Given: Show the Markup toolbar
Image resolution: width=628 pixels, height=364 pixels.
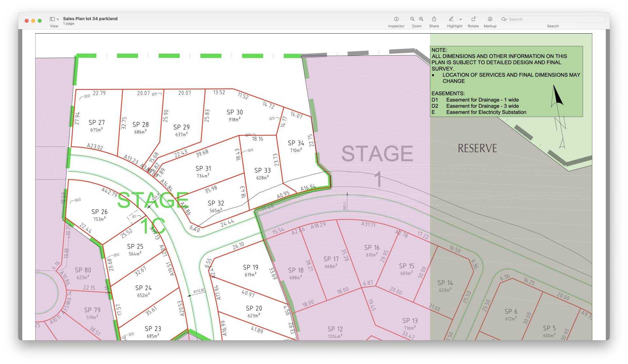Looking at the screenshot, I should 490,19.
